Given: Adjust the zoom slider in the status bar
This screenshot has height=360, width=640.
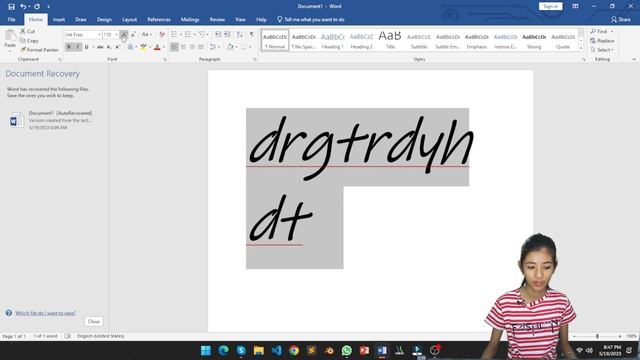Looking at the screenshot, I should (597, 336).
